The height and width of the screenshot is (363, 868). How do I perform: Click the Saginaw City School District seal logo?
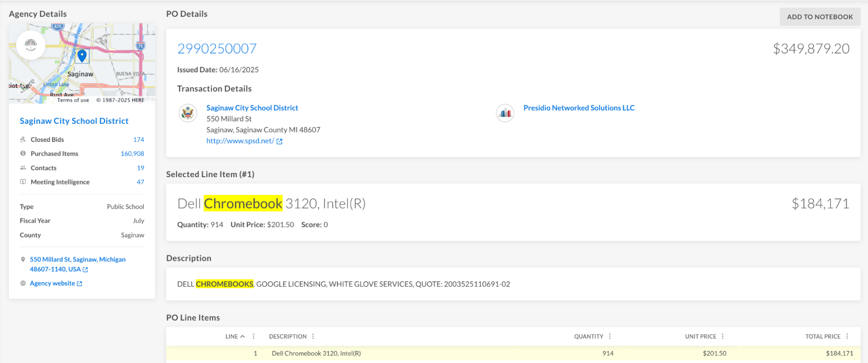[188, 113]
